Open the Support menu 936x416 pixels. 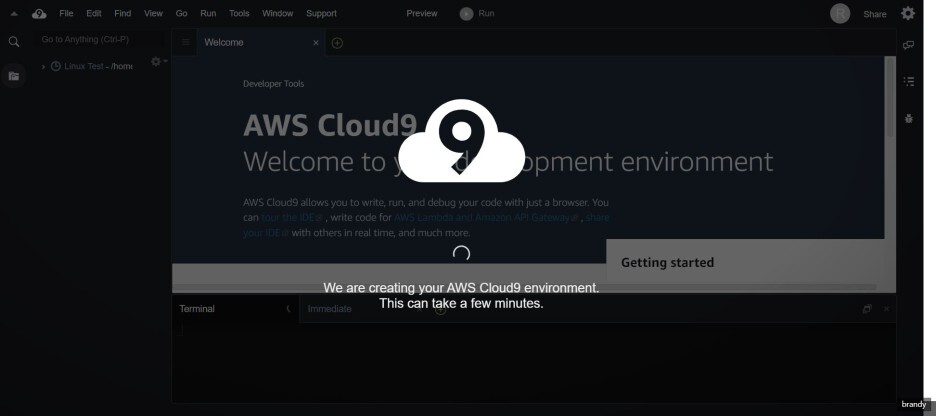(x=321, y=13)
